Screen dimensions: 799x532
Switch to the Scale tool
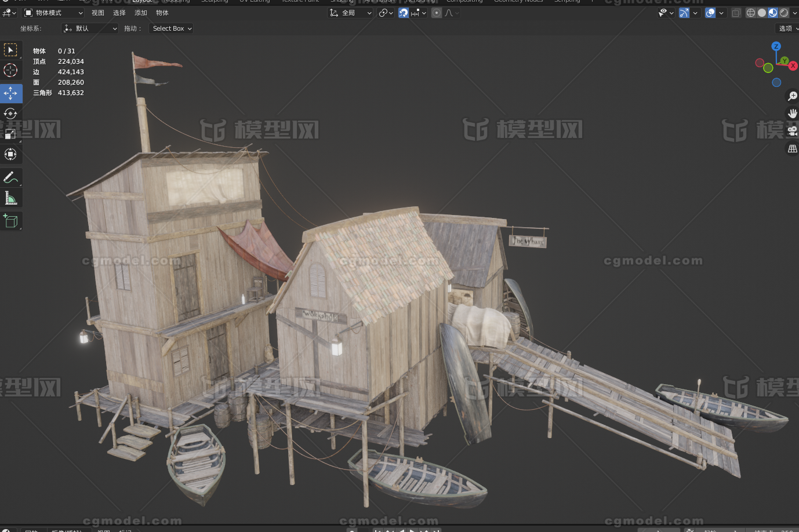point(10,134)
